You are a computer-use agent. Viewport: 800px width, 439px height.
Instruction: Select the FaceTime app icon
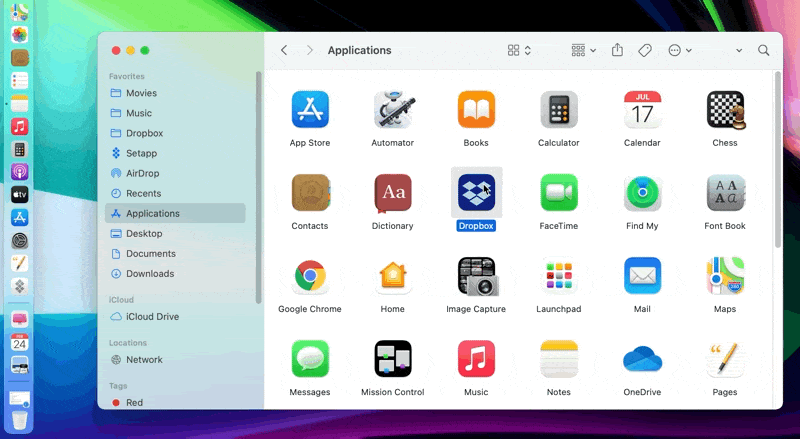(x=559, y=192)
